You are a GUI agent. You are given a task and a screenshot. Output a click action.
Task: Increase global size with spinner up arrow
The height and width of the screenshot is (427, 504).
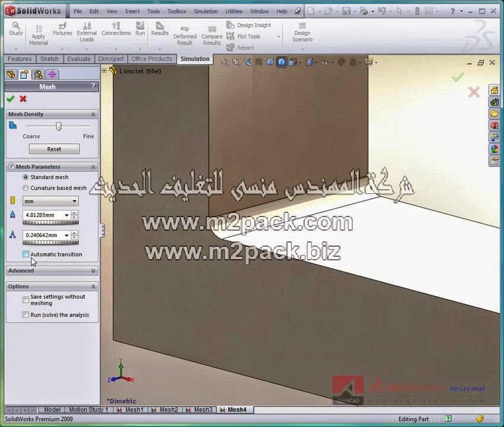pos(74,213)
